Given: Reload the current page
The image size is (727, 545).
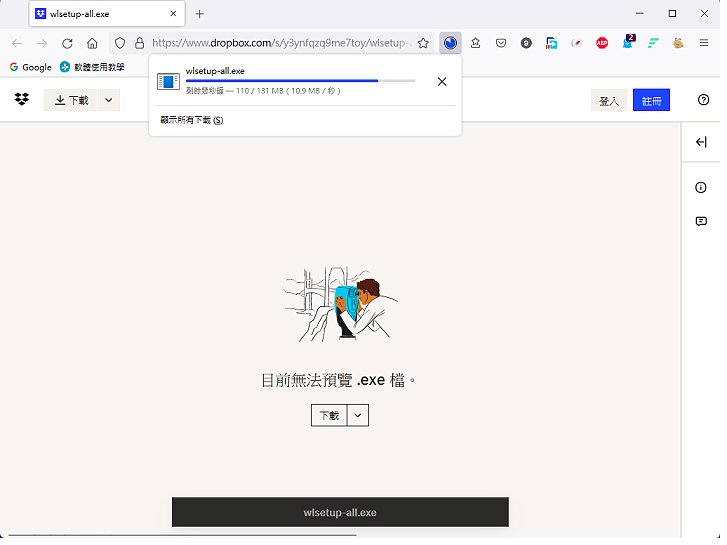Looking at the screenshot, I should point(67,44).
